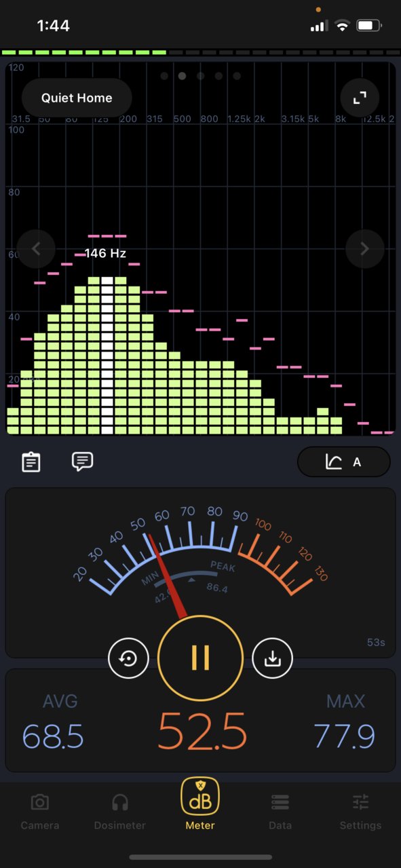The image size is (401, 868).
Task: Select the second page indicator dot
Action: click(182, 76)
